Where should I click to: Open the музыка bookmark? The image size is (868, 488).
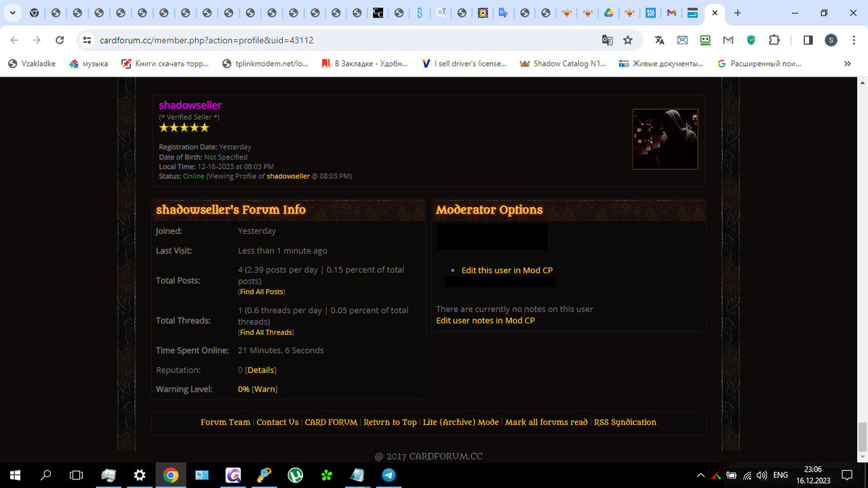(88, 63)
